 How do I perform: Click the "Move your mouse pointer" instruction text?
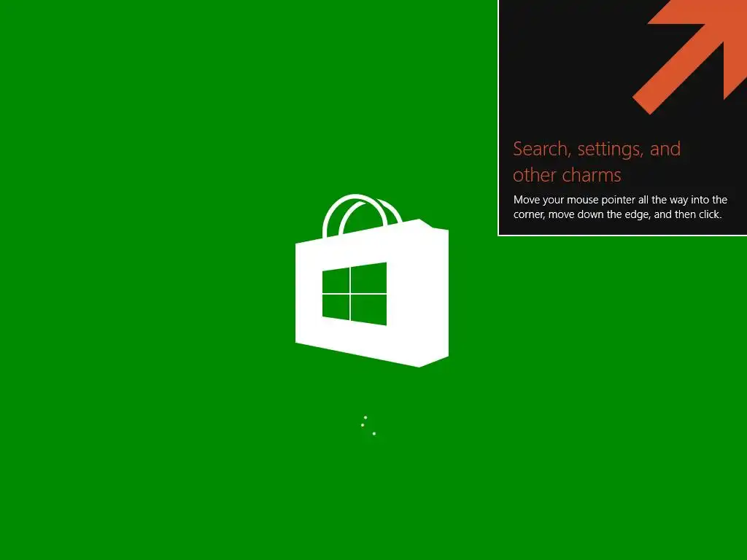(620, 207)
